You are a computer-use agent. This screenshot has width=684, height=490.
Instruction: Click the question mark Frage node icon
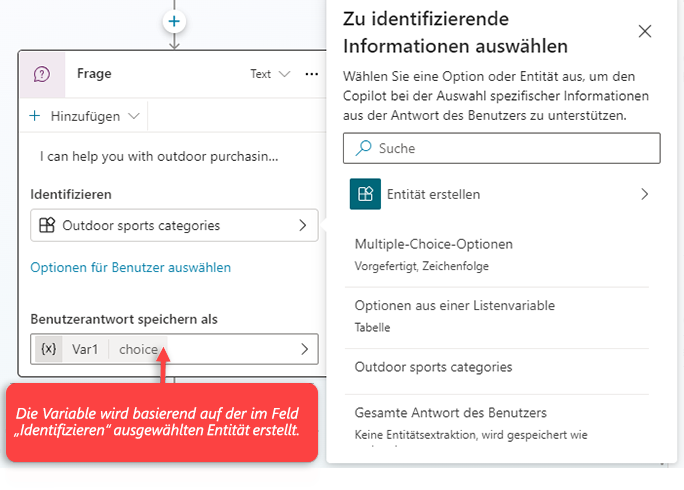pos(42,74)
